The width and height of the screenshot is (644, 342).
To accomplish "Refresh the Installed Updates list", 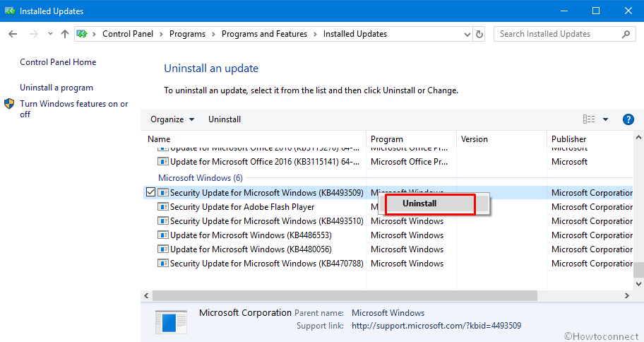I will [479, 34].
